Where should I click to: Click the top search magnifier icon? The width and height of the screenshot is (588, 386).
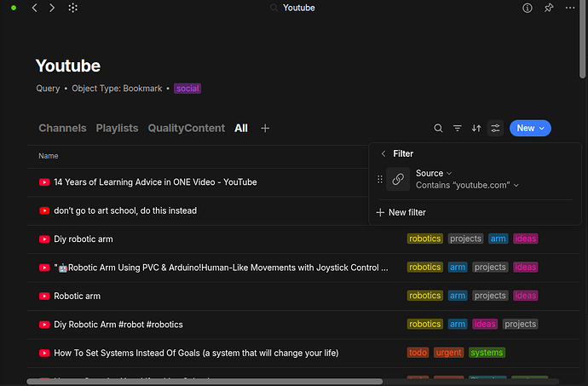[274, 8]
